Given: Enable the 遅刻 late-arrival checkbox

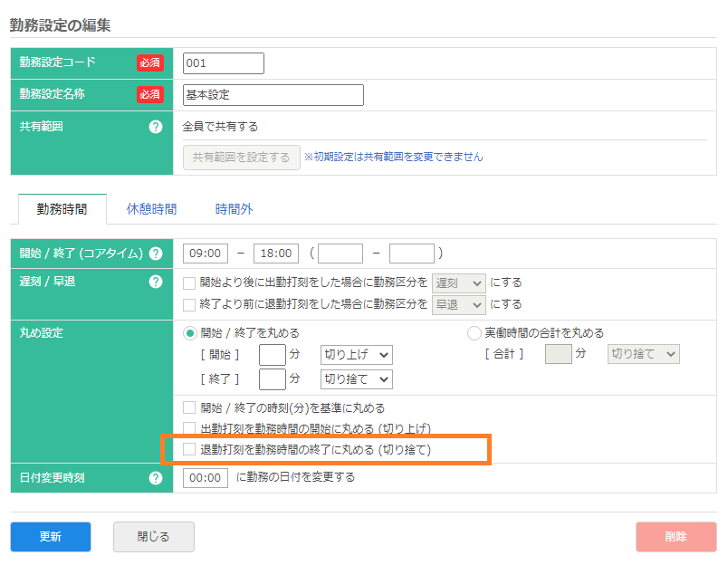Looking at the screenshot, I should pyautogui.click(x=187, y=282).
